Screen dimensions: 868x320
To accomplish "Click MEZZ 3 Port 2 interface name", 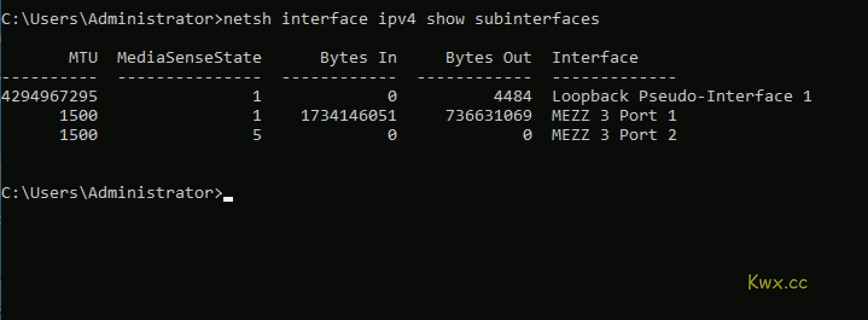I will 614,135.
